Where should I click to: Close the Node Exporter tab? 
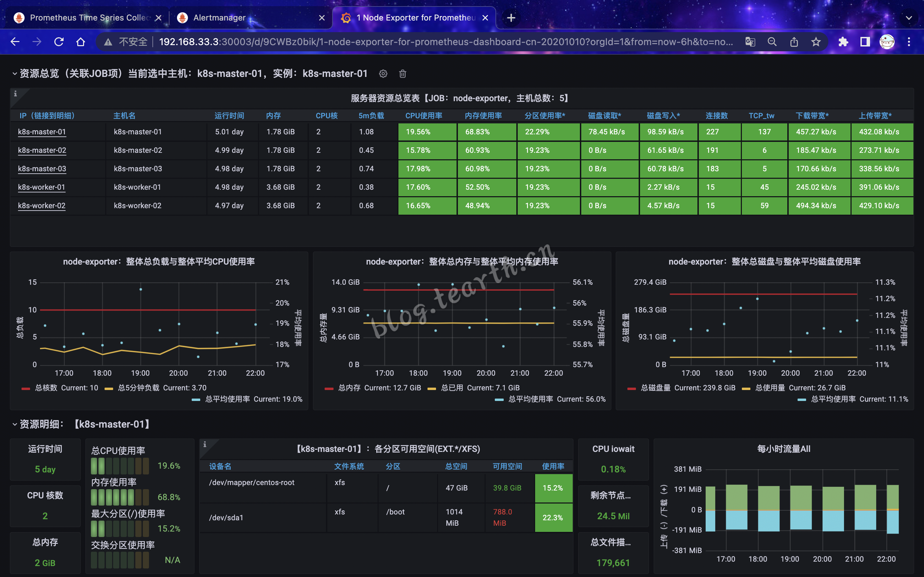(485, 17)
